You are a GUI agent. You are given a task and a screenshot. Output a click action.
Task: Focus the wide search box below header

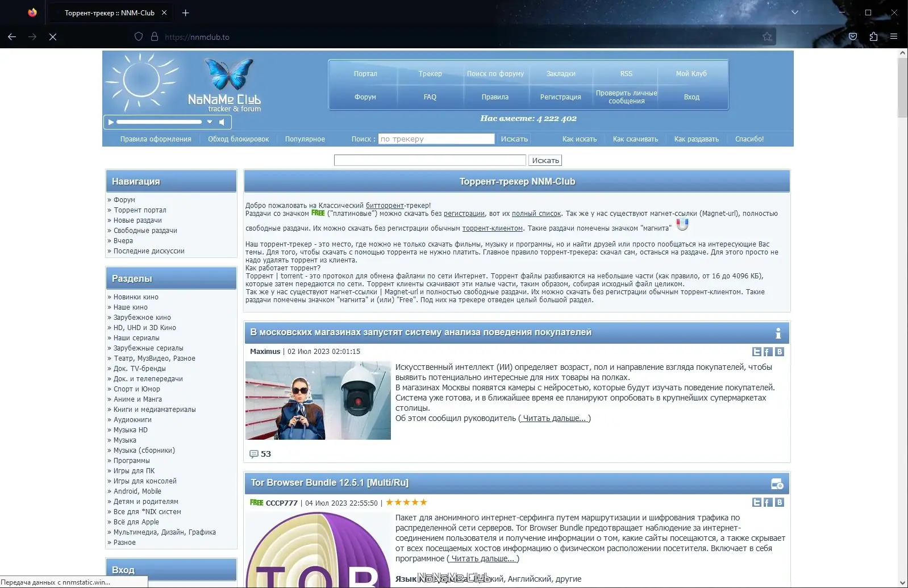(430, 160)
